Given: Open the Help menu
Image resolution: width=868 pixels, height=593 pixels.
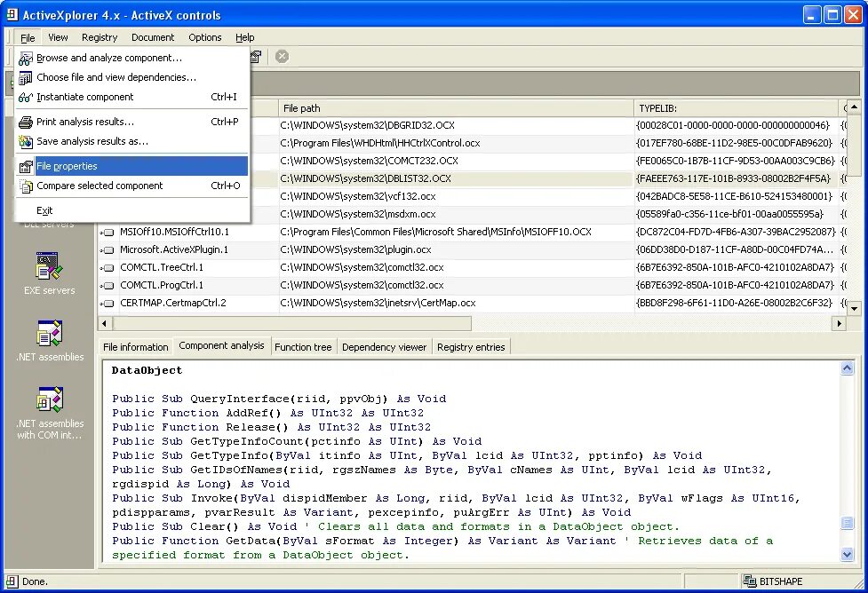Looking at the screenshot, I should click(244, 37).
